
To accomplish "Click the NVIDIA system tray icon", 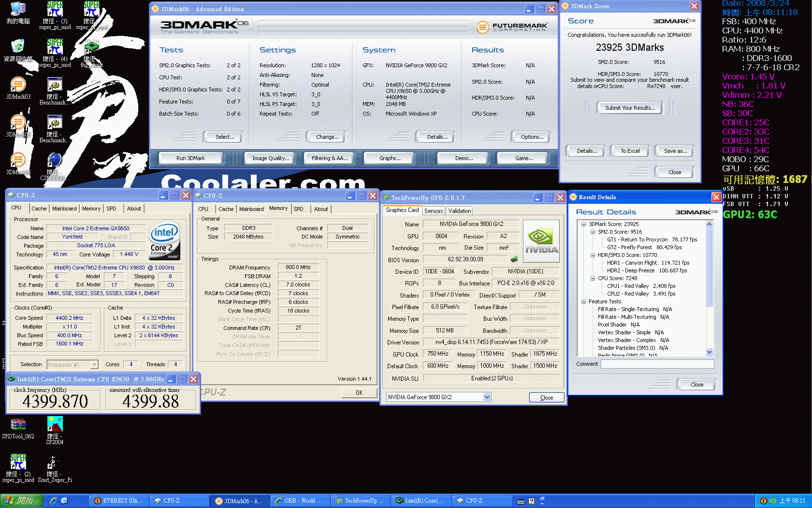I will pyautogui.click(x=772, y=501).
